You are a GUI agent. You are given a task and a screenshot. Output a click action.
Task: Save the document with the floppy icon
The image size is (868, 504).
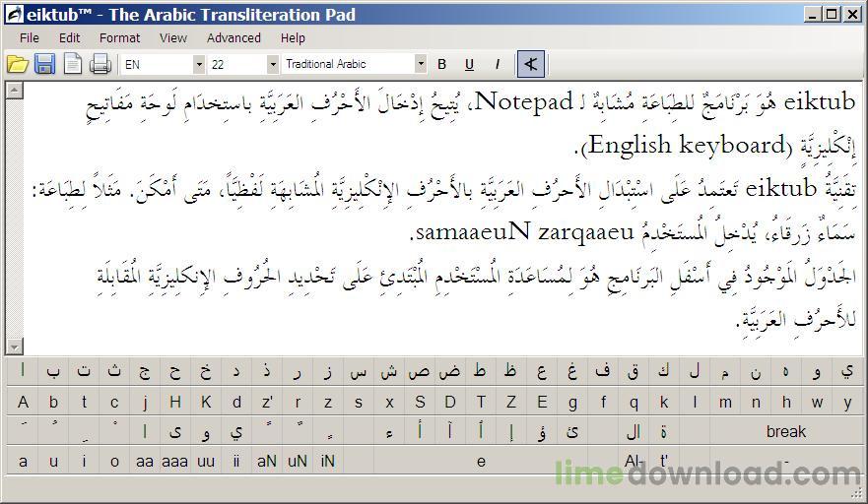(x=45, y=64)
